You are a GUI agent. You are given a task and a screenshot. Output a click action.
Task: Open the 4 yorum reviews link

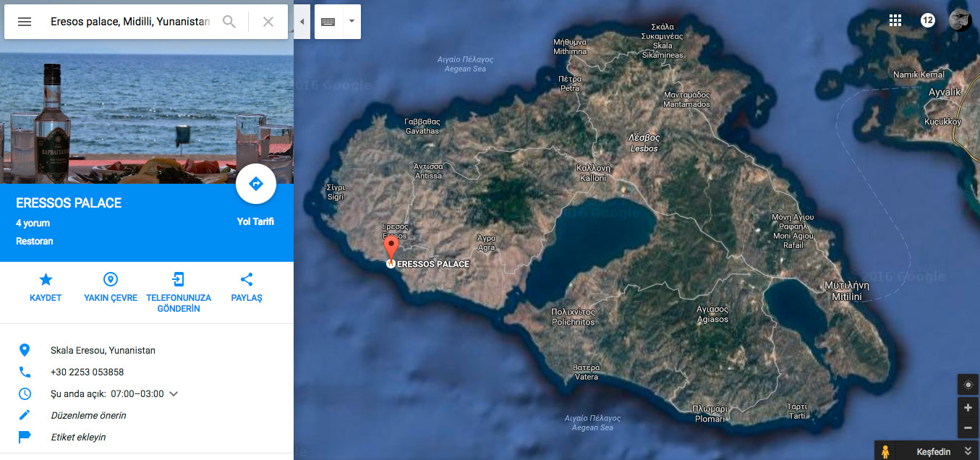pyautogui.click(x=33, y=223)
